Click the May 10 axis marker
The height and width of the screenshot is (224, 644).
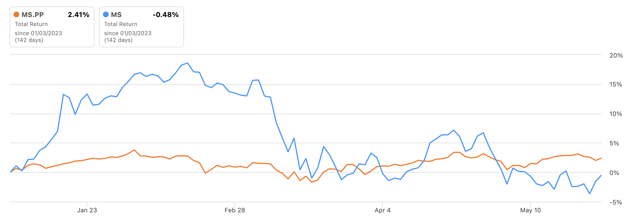(x=530, y=210)
